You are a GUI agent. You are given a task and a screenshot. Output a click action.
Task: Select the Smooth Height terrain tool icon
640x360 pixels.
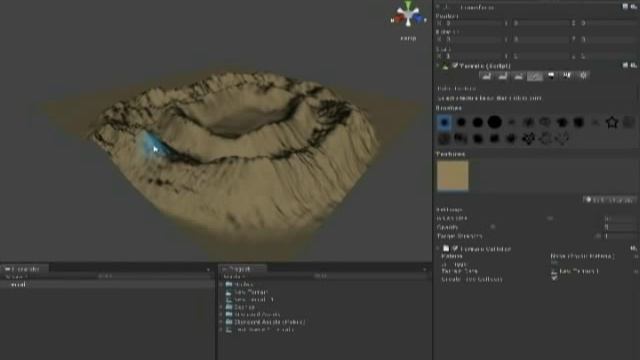pyautogui.click(x=518, y=76)
